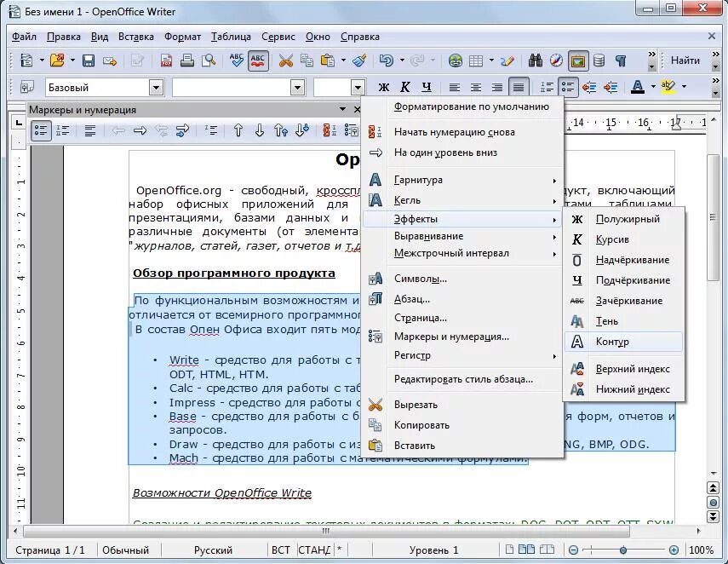Open paragraph style dropdown 'Базовый'
728x564 pixels.
156,88
